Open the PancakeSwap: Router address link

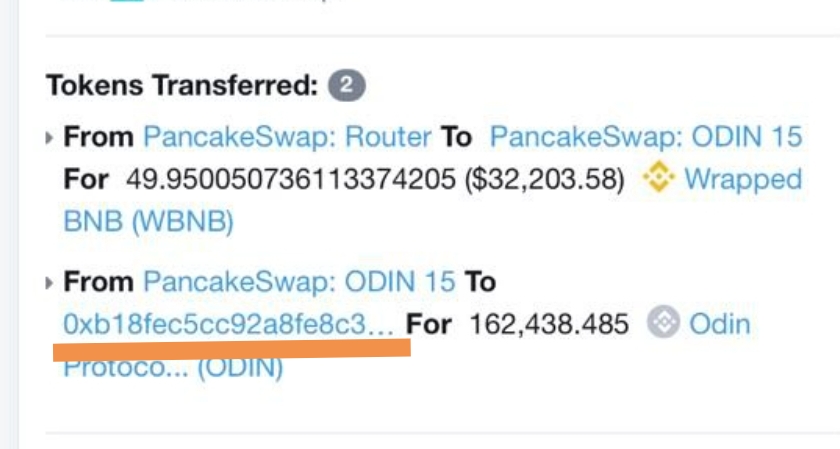[288, 137]
